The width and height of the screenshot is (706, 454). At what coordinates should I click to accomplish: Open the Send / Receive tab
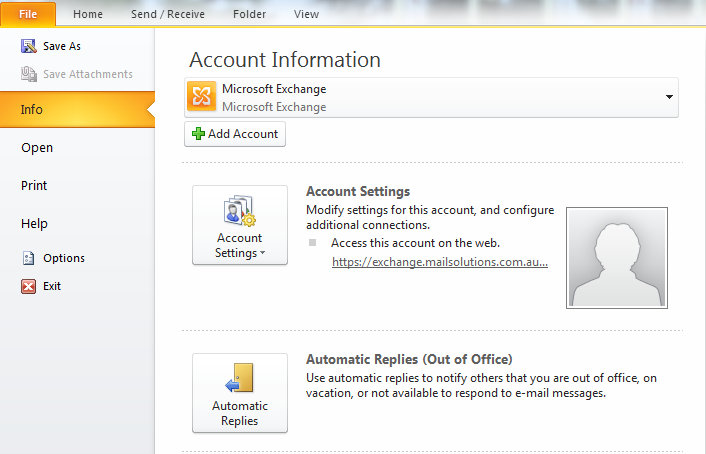click(x=168, y=14)
